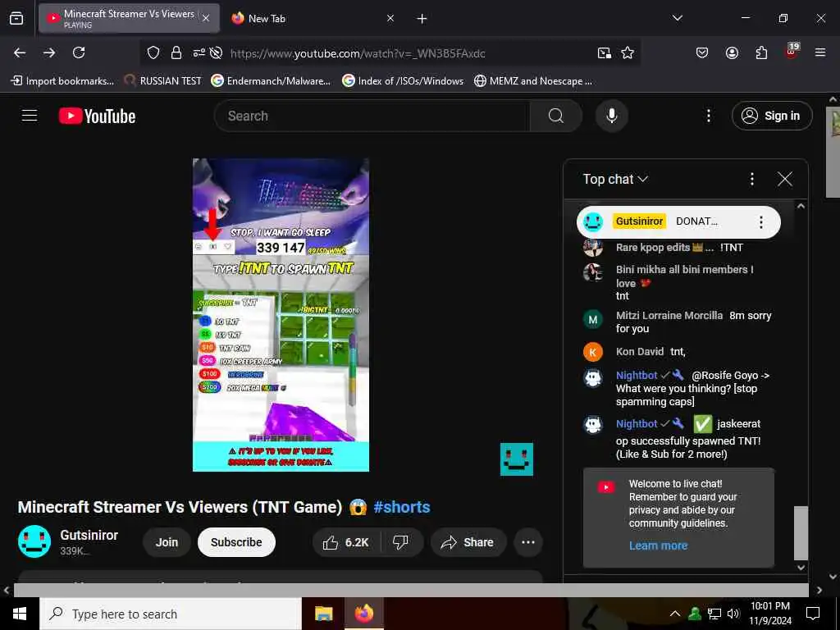840x630 pixels.
Task: Open File Explorer from taskbar
Action: (323, 614)
